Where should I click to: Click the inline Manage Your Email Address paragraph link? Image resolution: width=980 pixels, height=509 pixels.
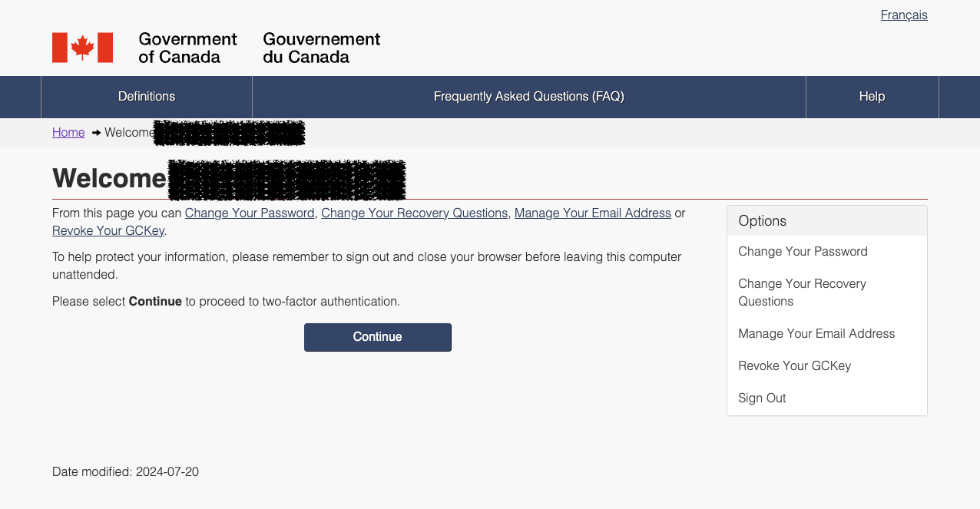pyautogui.click(x=592, y=213)
